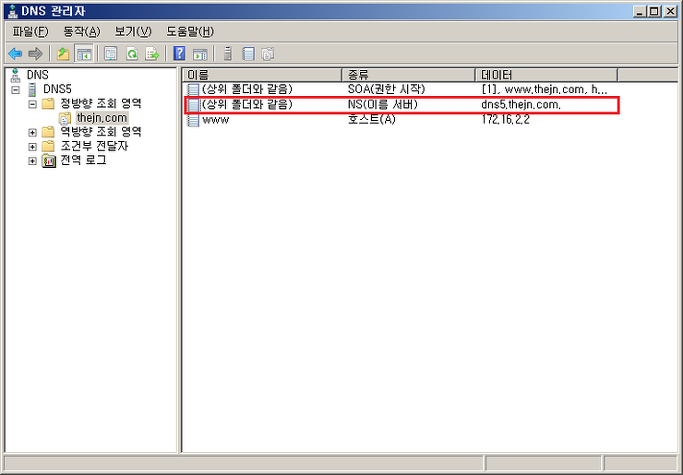Maximize the DNS 관리자 window
Screen dimensions: 683x475
point(654,11)
